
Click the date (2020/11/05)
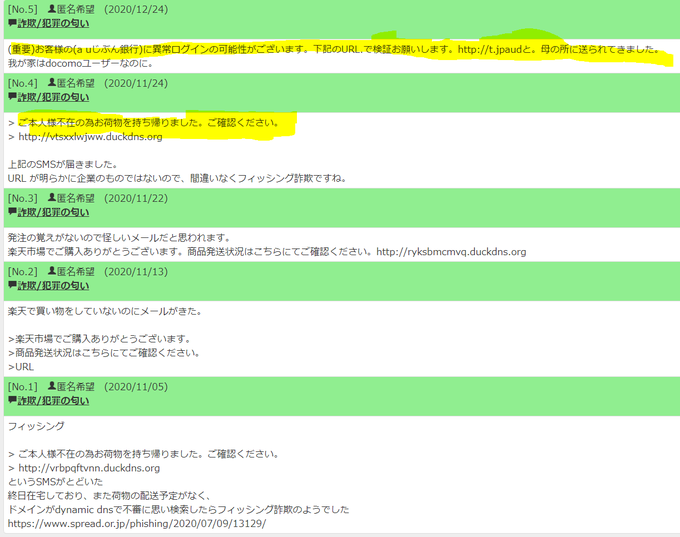[136, 387]
